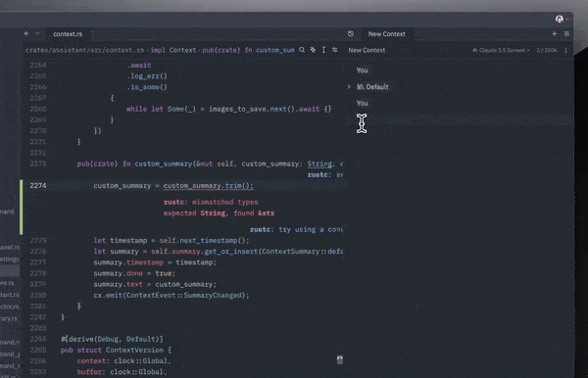The height and width of the screenshot is (378, 588).
Task: Open the assistant panel hamburger menu
Action: click(x=566, y=33)
